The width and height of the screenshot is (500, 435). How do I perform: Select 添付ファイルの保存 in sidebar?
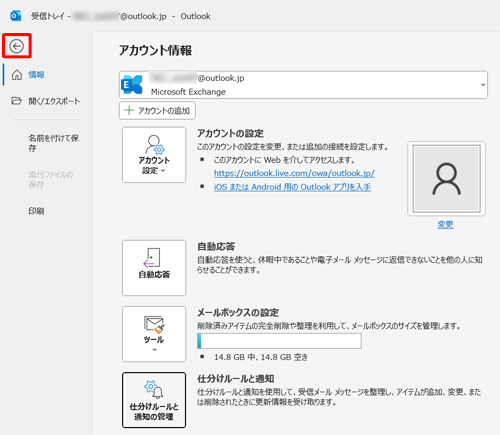[50, 179]
